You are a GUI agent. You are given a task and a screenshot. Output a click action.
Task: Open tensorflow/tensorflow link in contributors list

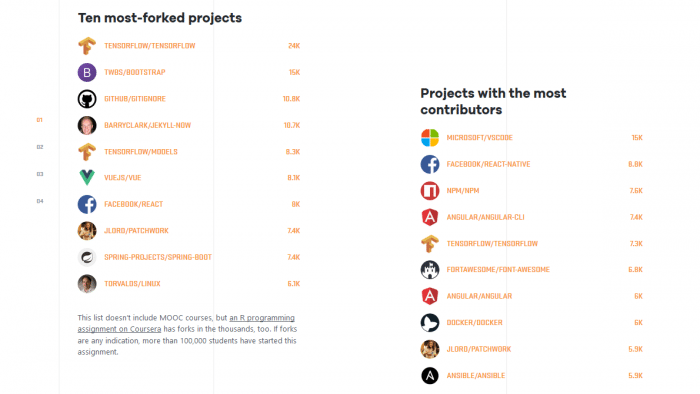[x=492, y=244]
